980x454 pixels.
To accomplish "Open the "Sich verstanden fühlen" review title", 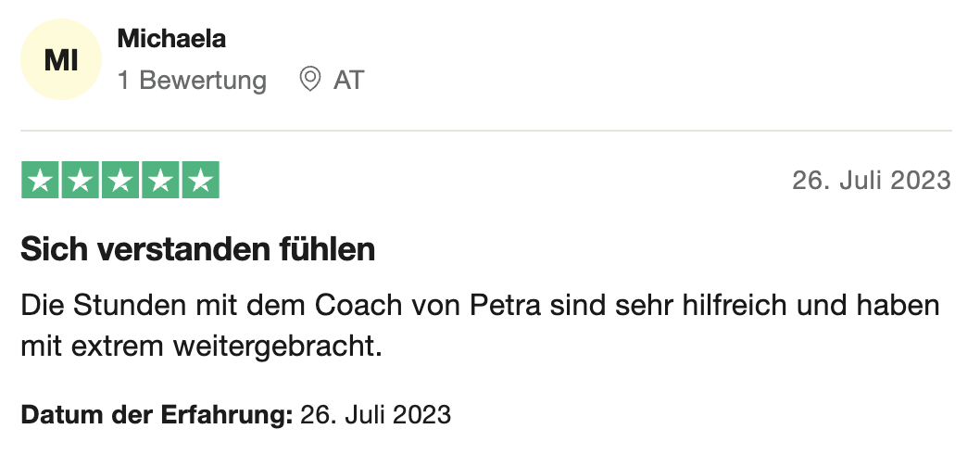I will click(x=197, y=249).
